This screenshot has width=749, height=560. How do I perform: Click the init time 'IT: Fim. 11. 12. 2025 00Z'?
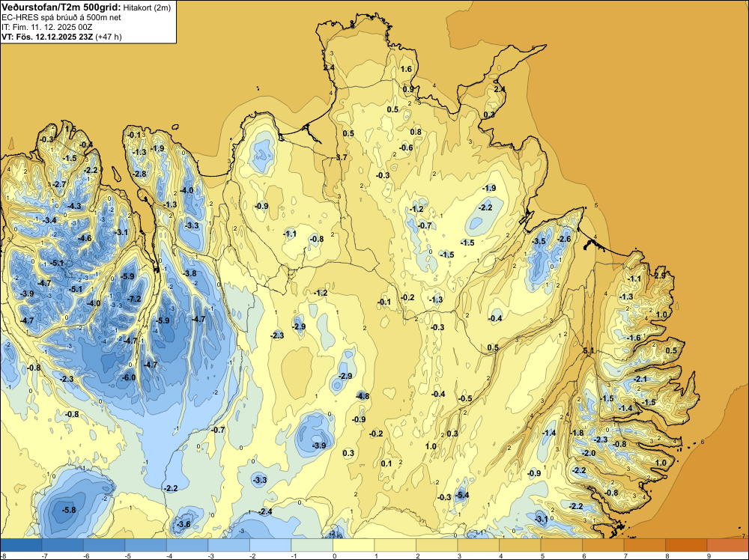pos(48,27)
